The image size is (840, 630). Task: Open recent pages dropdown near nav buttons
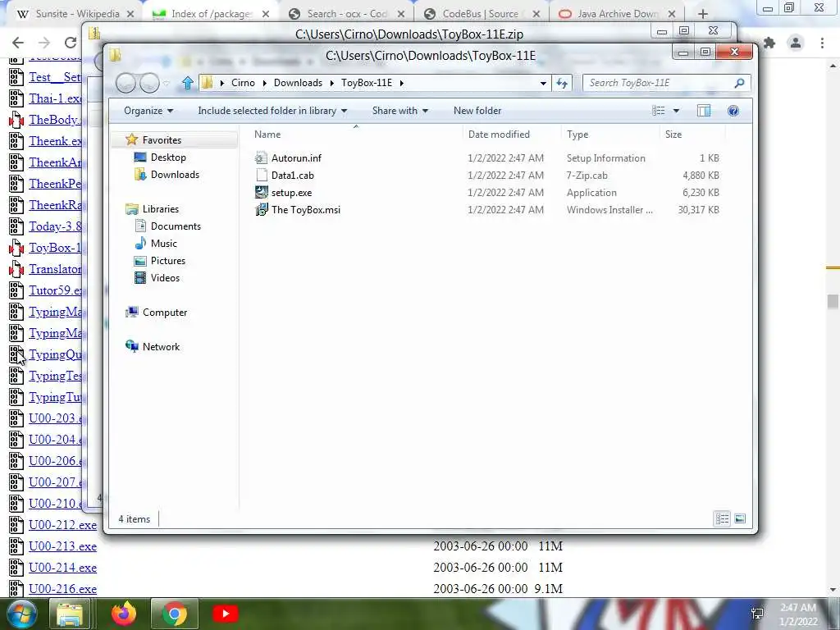(x=167, y=83)
